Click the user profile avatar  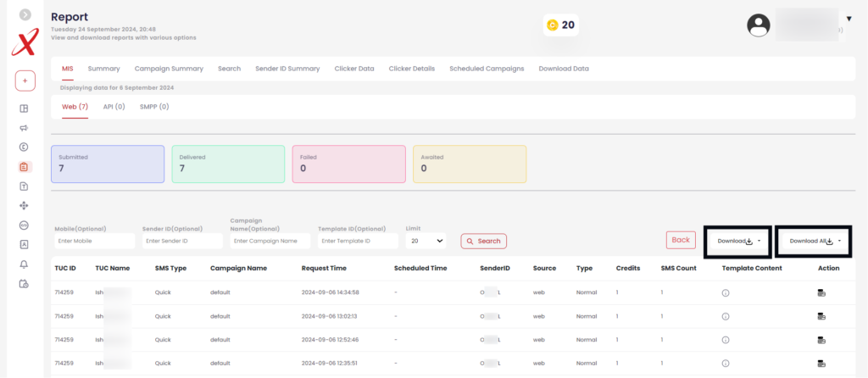[x=759, y=25]
